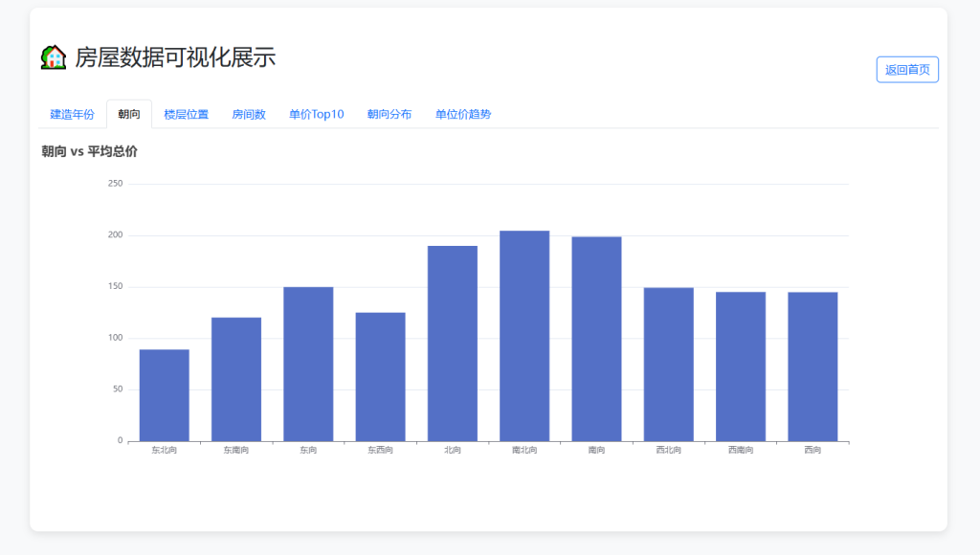980x555 pixels.
Task: Select the 西向 bar at the far right
Action: click(x=813, y=366)
